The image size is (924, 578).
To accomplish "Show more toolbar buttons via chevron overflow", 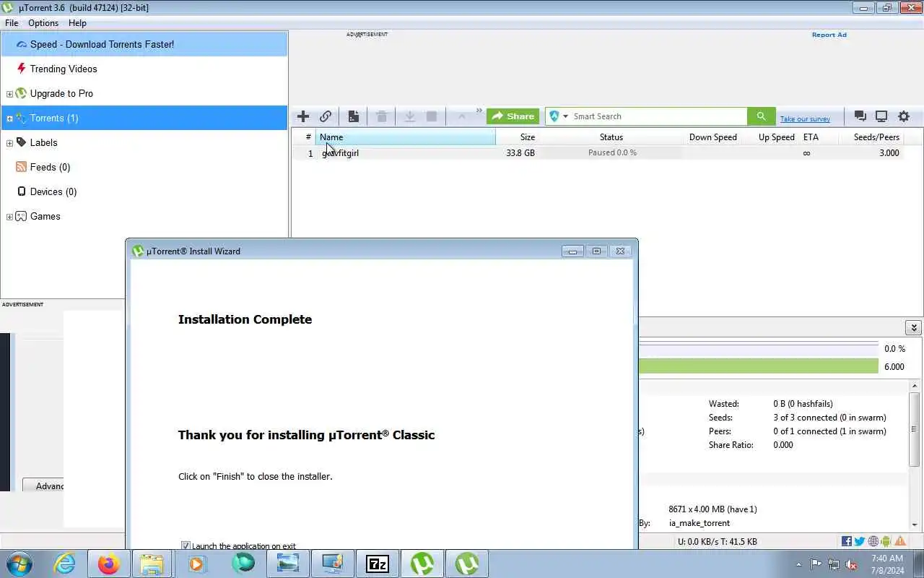I will coord(479,111).
